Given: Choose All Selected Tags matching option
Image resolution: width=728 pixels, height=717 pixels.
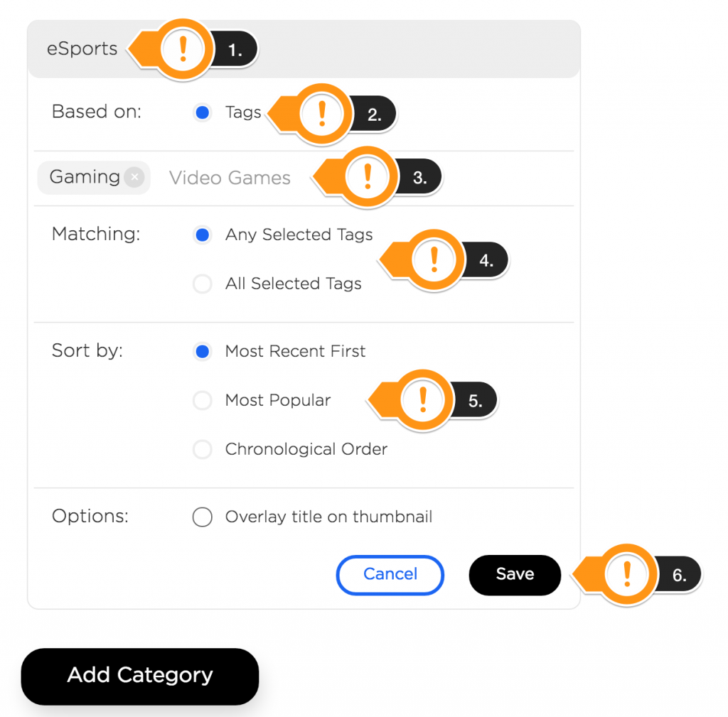Looking at the screenshot, I should pyautogui.click(x=203, y=284).
